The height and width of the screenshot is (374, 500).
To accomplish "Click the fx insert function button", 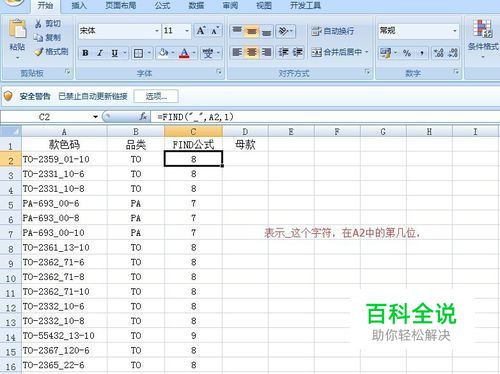I will pyautogui.click(x=143, y=117).
